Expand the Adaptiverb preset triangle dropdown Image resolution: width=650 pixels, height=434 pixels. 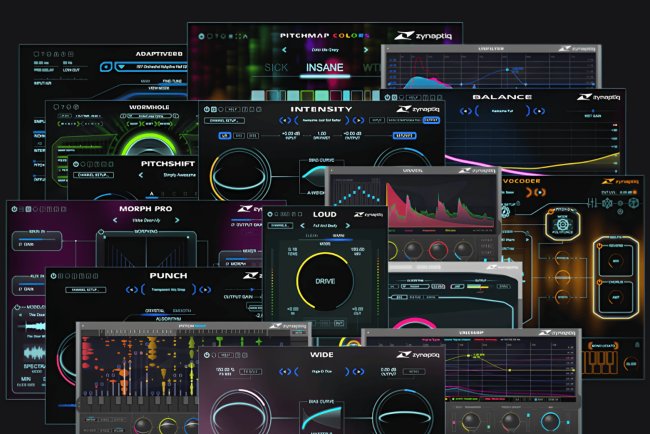coord(121,67)
